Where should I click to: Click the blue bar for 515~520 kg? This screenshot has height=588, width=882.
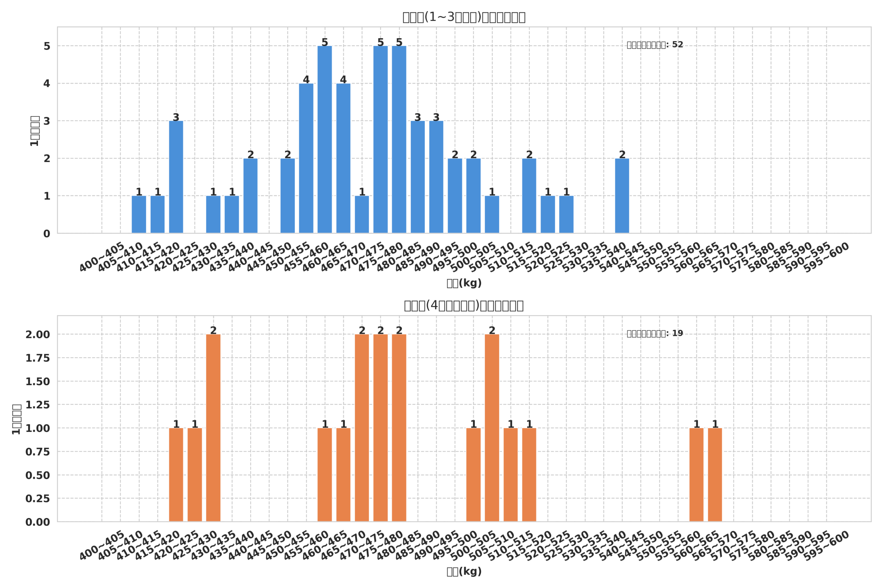coord(529,196)
